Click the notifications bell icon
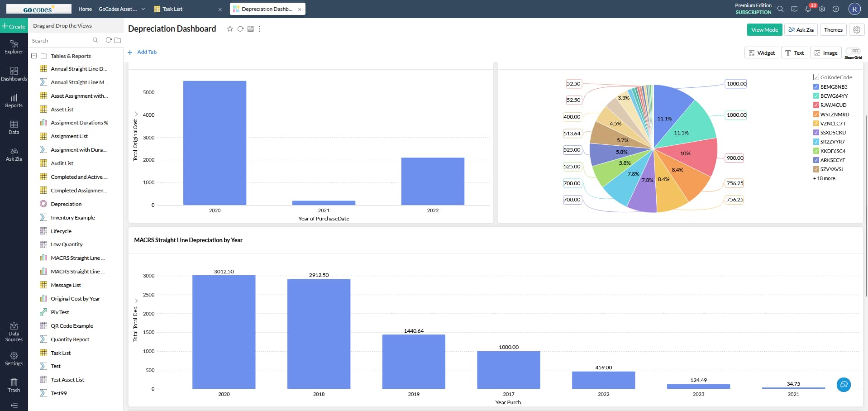This screenshot has width=868, height=411. 808,9
